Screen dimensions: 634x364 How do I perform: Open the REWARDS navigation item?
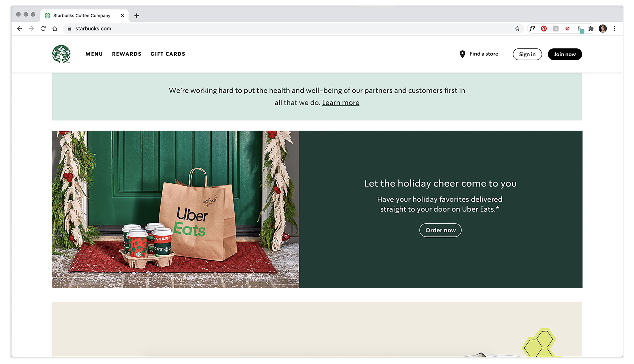127,54
